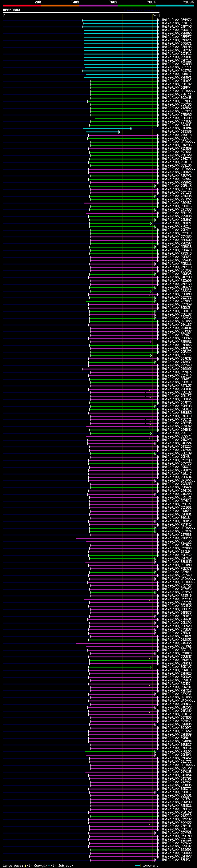Viewport: 197px width, 868px height.
Task: Select label UniRef100_A7NY36
Action: (x=177, y=145)
